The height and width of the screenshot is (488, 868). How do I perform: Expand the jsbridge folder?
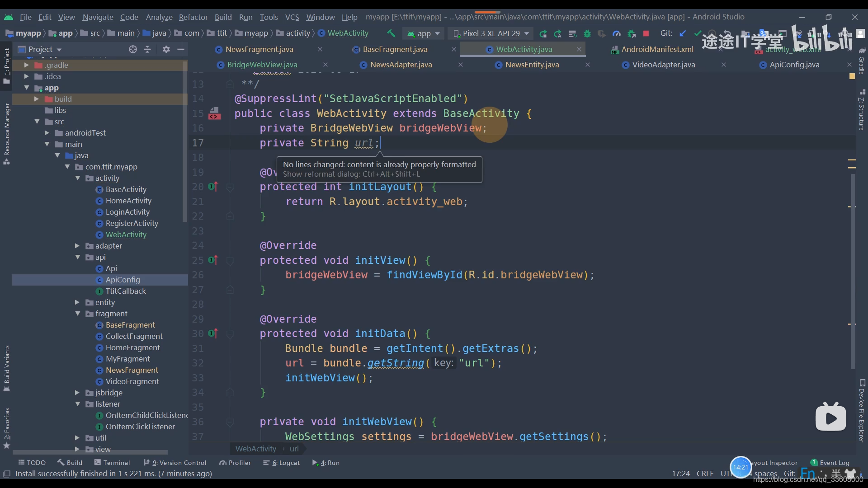77,392
